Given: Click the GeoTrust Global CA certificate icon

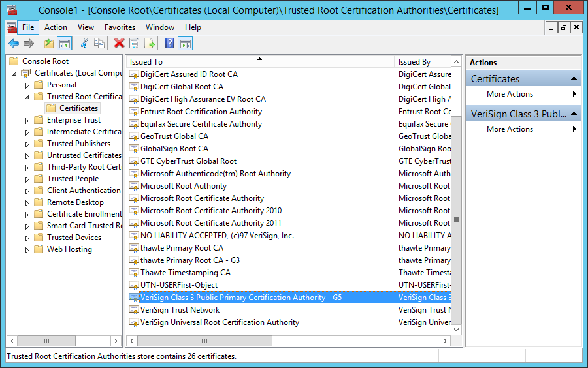Looking at the screenshot, I should (134, 136).
